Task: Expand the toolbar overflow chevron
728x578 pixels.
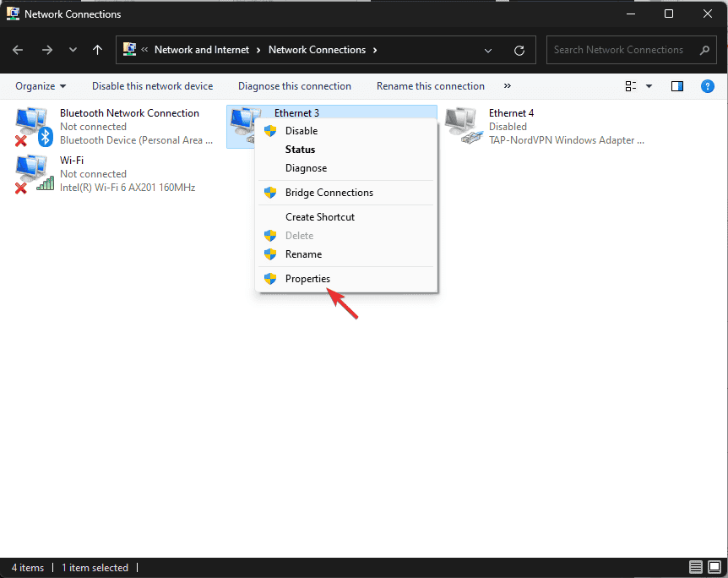Action: tap(508, 85)
